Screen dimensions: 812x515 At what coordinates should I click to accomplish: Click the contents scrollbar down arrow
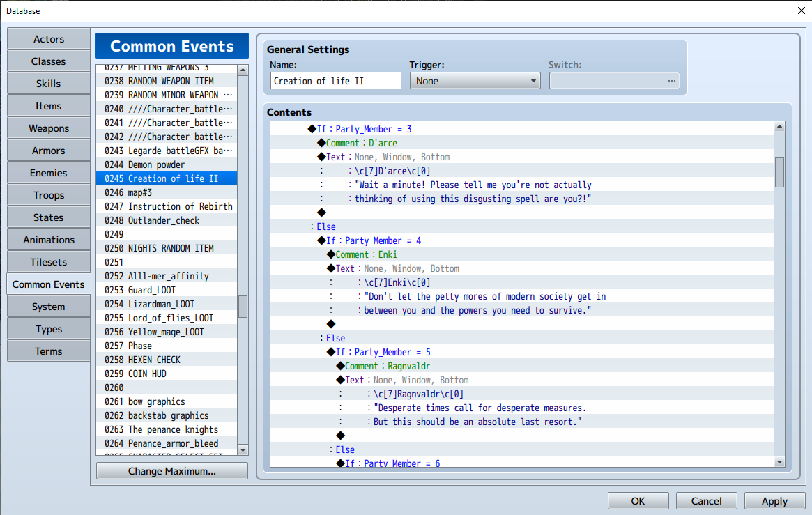(x=780, y=461)
